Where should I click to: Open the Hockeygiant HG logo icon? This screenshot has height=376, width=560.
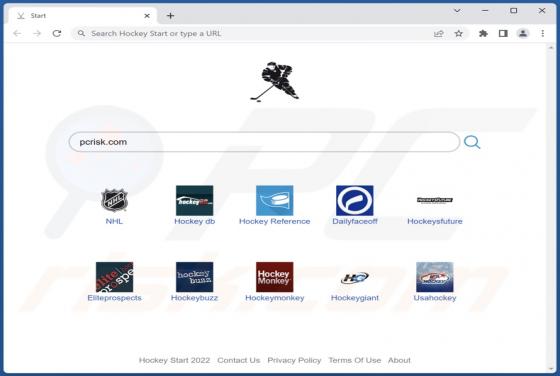(x=355, y=277)
